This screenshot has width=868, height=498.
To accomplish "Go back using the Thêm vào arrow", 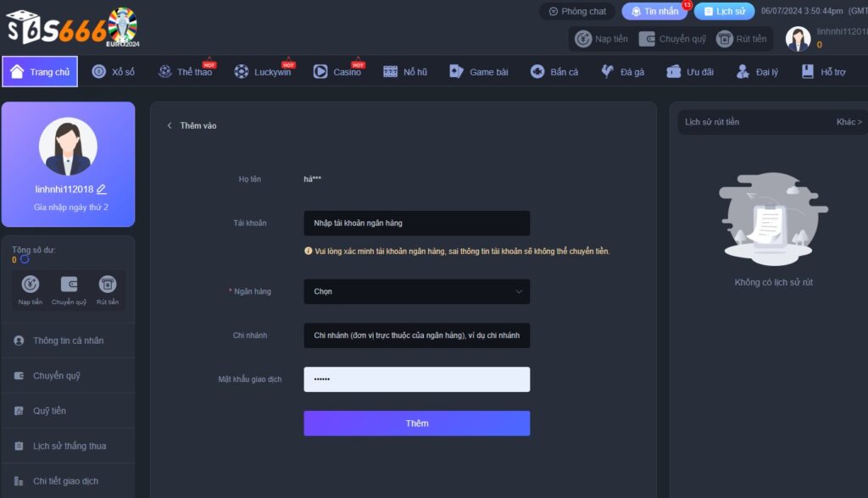I will [170, 125].
